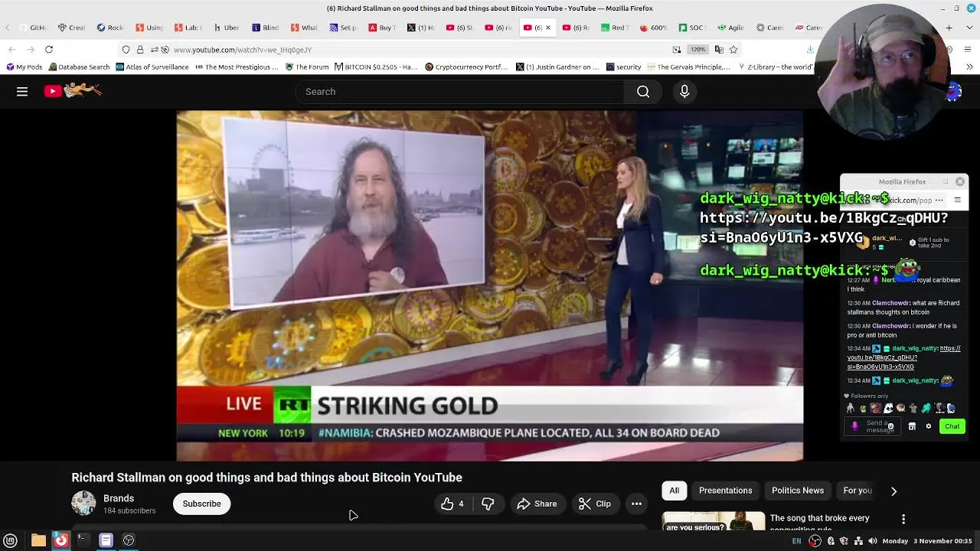Image resolution: width=980 pixels, height=551 pixels.
Task: Go forward in Firefox history
Action: click(31, 50)
